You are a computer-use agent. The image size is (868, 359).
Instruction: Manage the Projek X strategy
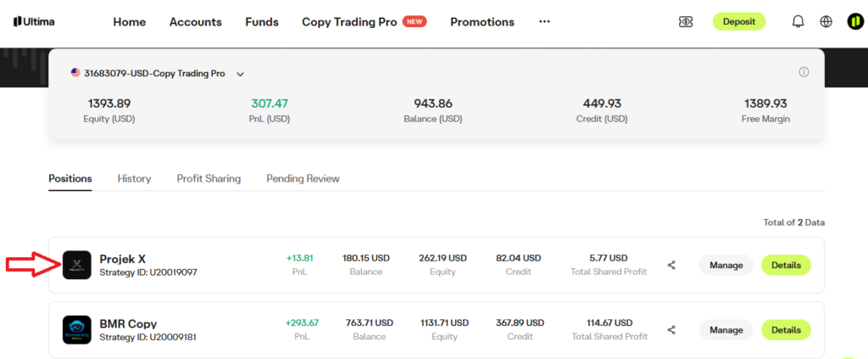(x=726, y=266)
